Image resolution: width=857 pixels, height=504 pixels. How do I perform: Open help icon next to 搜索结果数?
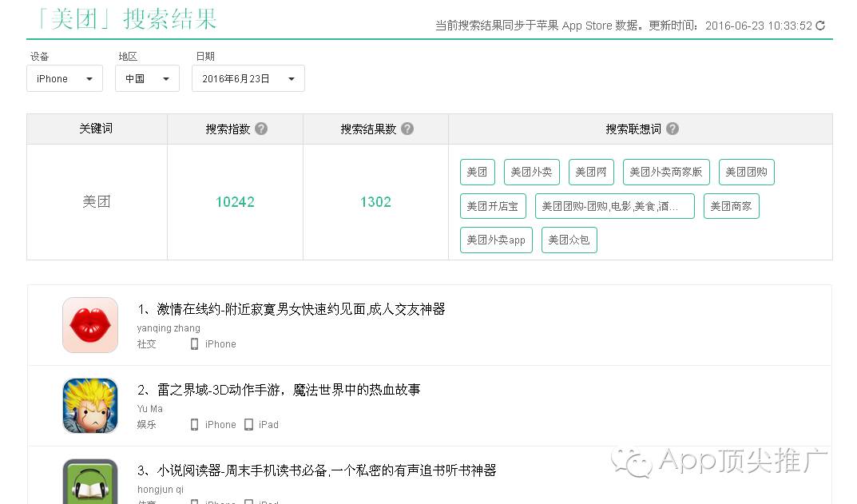tap(407, 129)
